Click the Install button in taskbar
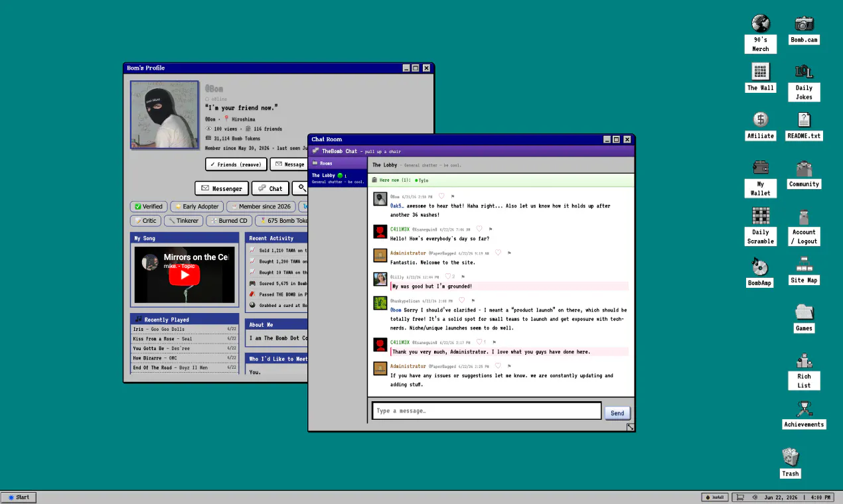The width and height of the screenshot is (843, 504). (715, 497)
